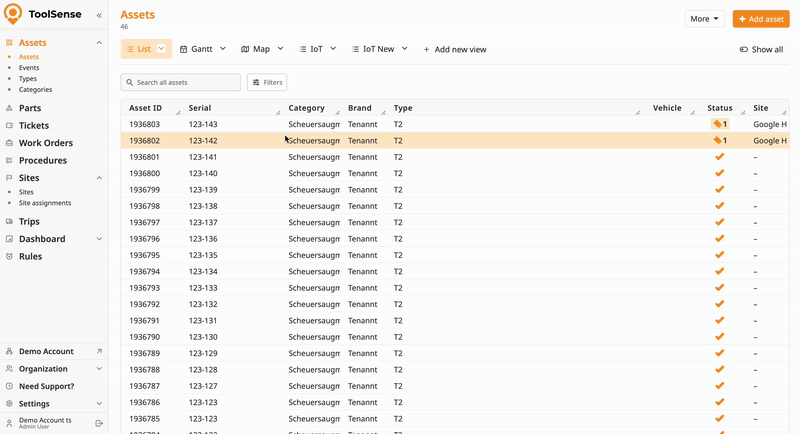Click the Rules alarm icon in sidebar
The image size is (800, 434).
click(9, 256)
